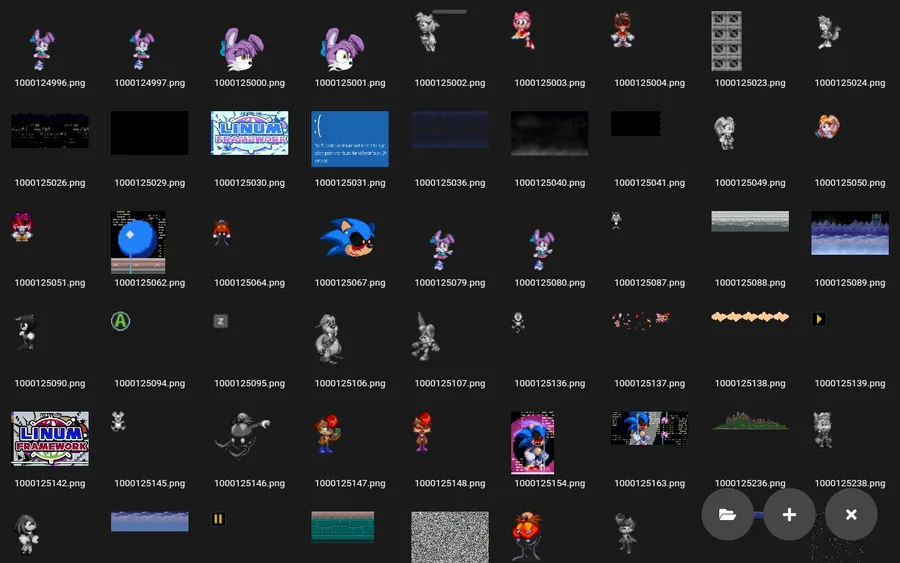Select small gray sprite 1000125145.png
The image size is (900, 563).
pos(118,422)
